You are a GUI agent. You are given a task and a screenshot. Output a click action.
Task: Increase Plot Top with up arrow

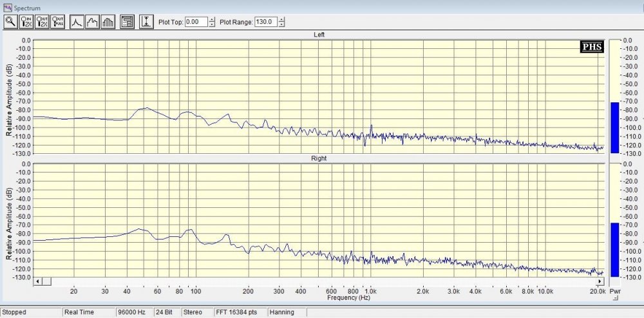click(x=212, y=19)
